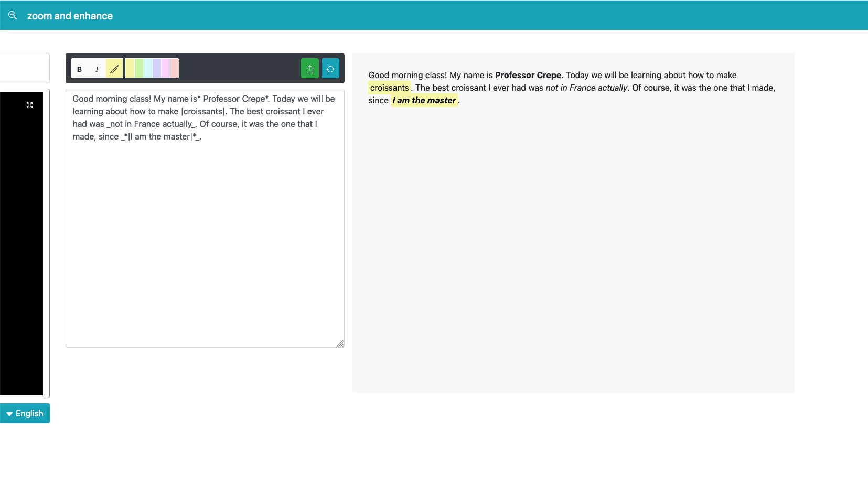Open the English language dropdown
This screenshot has width=868, height=504.
click(25, 413)
